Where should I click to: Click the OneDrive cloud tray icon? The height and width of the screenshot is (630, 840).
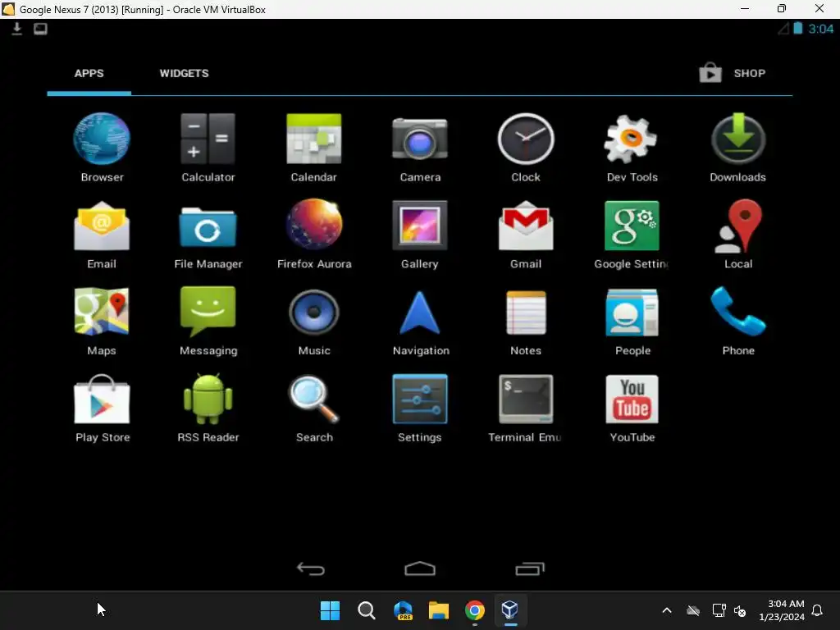click(x=693, y=610)
